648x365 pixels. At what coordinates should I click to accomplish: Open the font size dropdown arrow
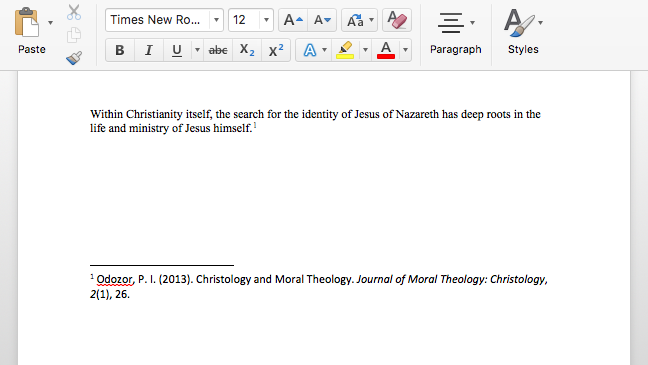267,20
